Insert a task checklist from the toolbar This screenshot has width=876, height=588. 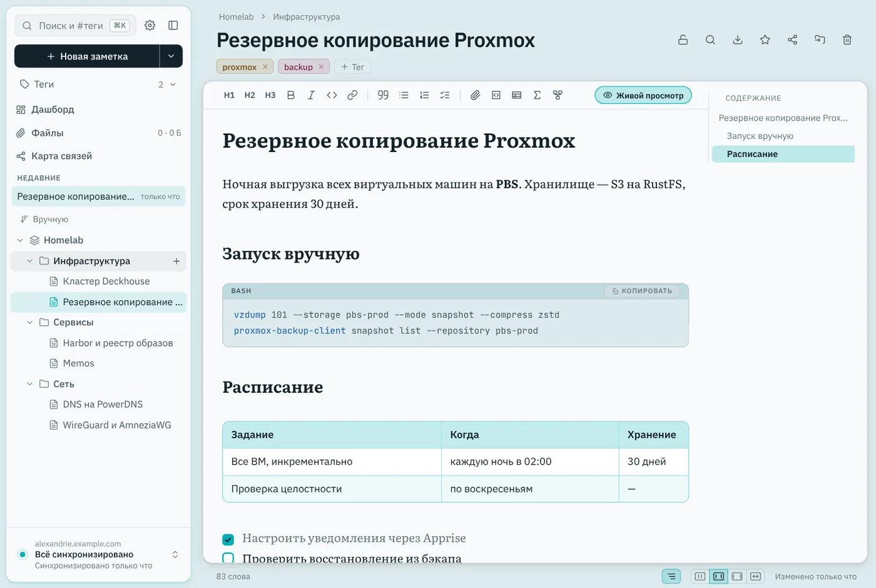(x=445, y=95)
